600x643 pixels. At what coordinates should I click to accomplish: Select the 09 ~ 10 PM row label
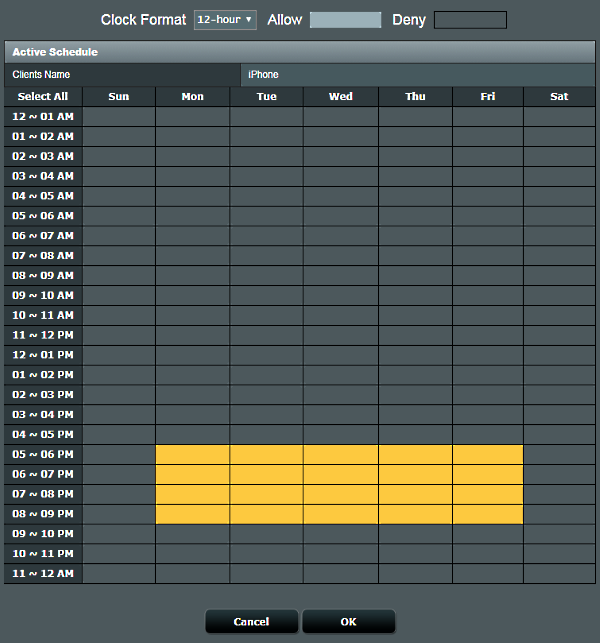pyautogui.click(x=43, y=534)
